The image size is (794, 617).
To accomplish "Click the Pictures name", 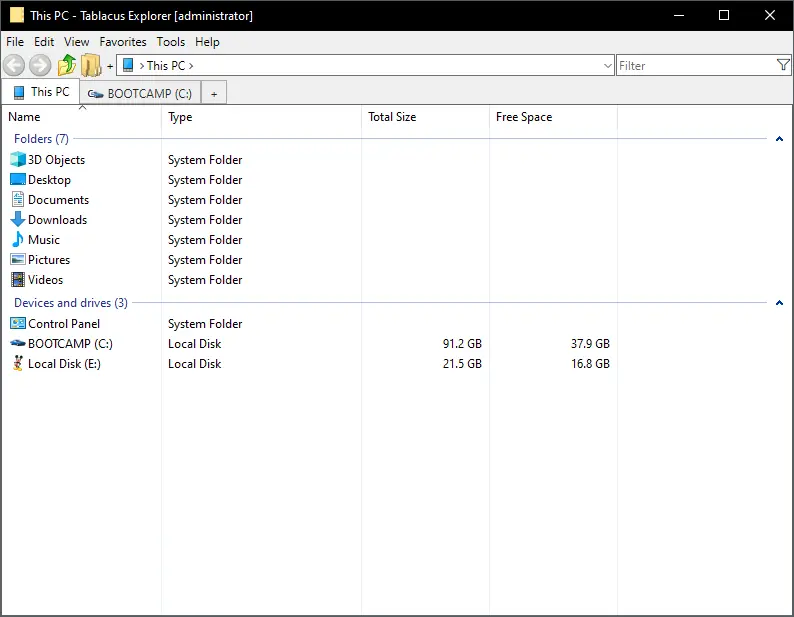I will (x=49, y=260).
